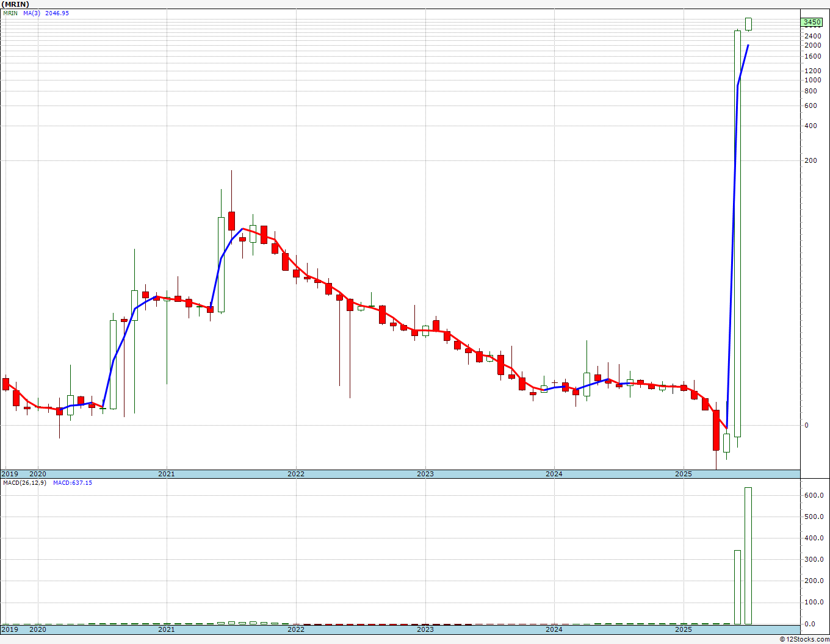Select 2021 on the price chart time axis

coord(167,474)
